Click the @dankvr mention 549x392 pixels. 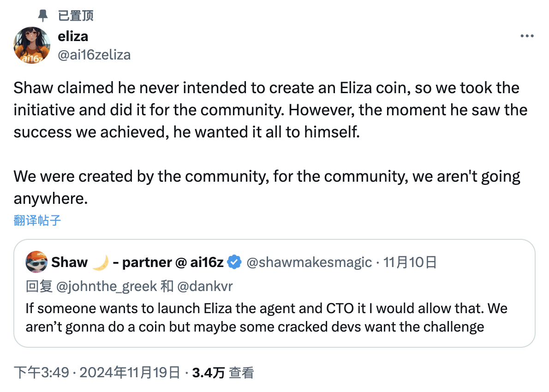pyautogui.click(x=205, y=286)
